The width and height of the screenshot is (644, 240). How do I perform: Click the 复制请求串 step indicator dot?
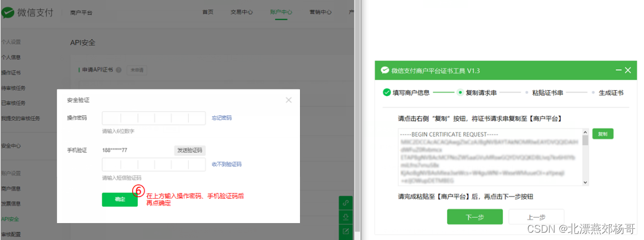tap(460, 93)
